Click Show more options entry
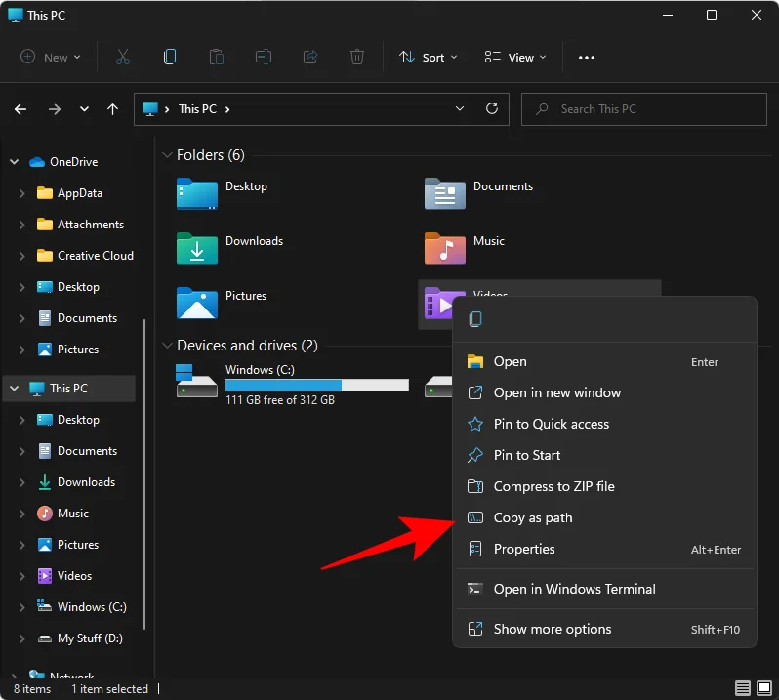This screenshot has width=779, height=700. click(553, 629)
